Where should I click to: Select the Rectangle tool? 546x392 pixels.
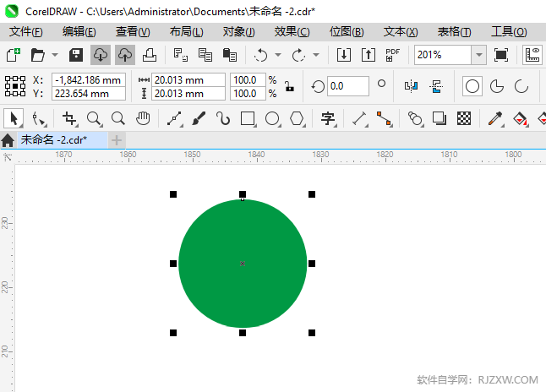tap(248, 119)
